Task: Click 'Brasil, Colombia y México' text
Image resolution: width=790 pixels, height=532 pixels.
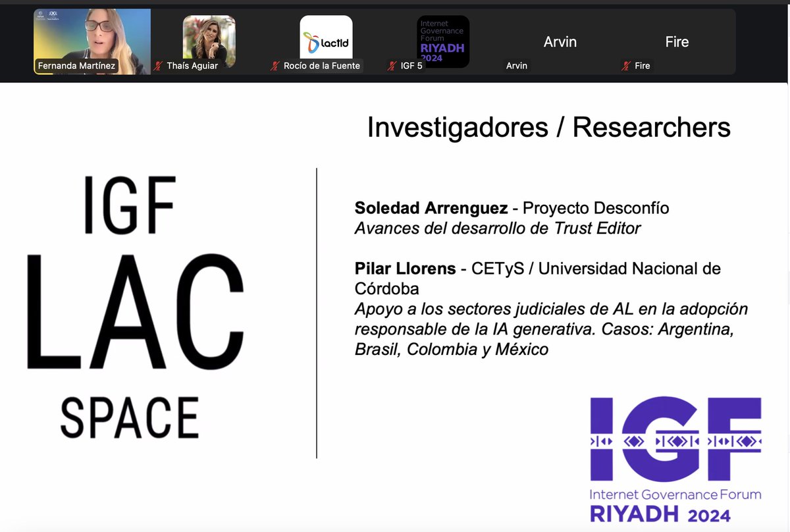Action: click(452, 350)
